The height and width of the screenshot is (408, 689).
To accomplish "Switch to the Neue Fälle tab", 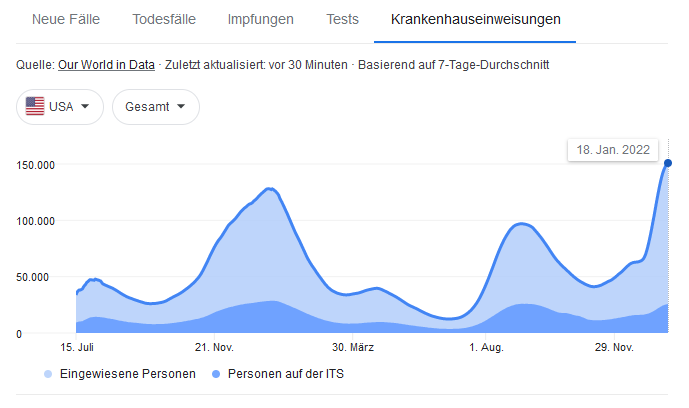I will pyautogui.click(x=66, y=20).
